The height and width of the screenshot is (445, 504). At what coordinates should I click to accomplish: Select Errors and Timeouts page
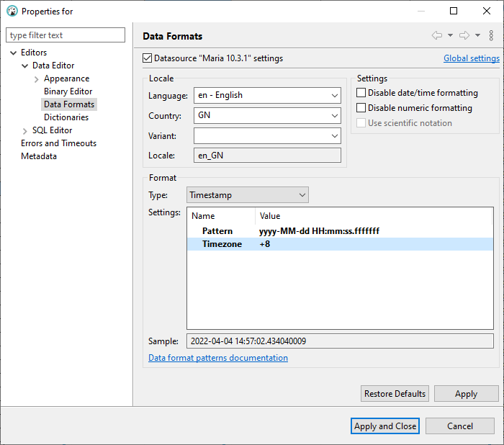click(x=58, y=143)
